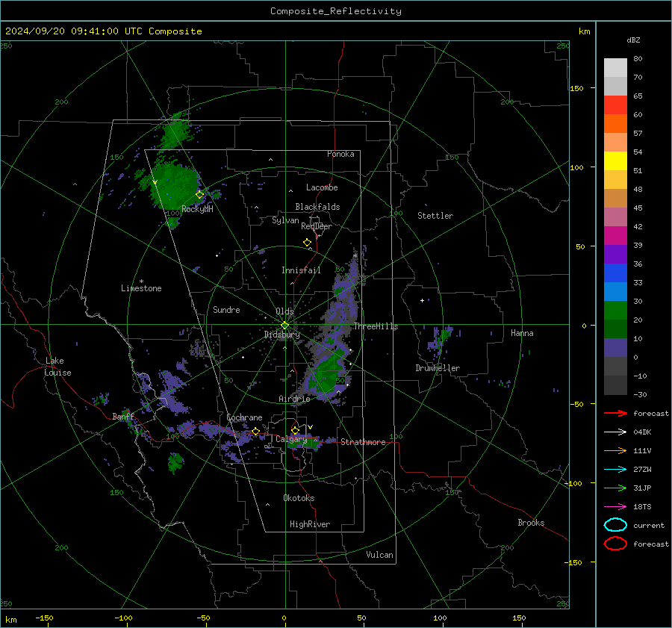
Task: Select the -10 dBZ dark gray swatch
Action: (x=615, y=385)
